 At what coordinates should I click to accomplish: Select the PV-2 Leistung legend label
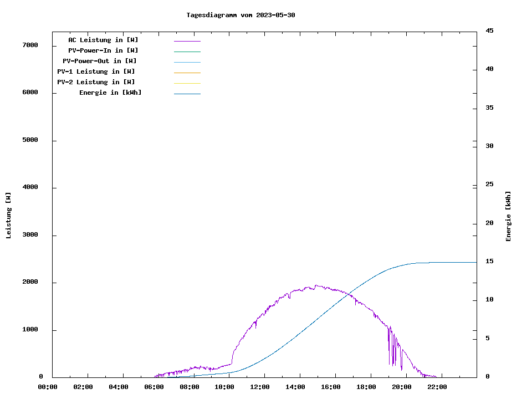coord(96,82)
